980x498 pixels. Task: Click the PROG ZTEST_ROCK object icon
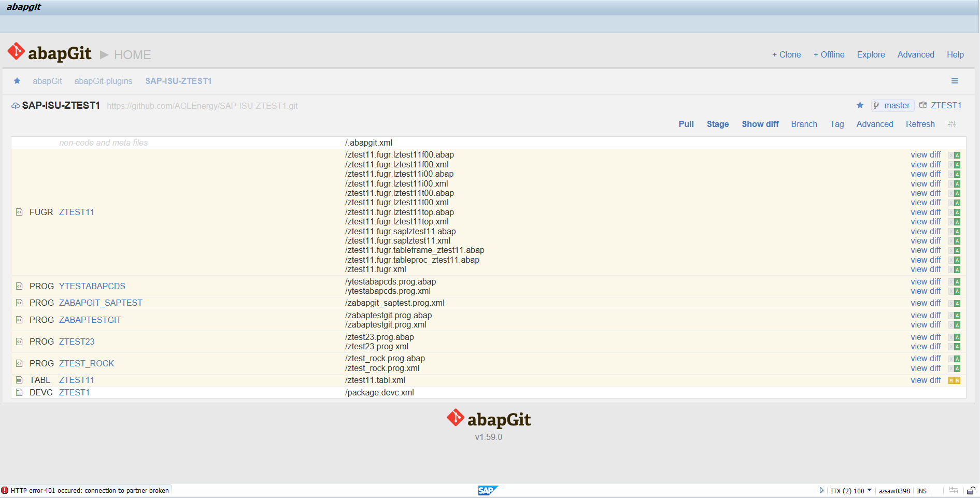coord(19,363)
